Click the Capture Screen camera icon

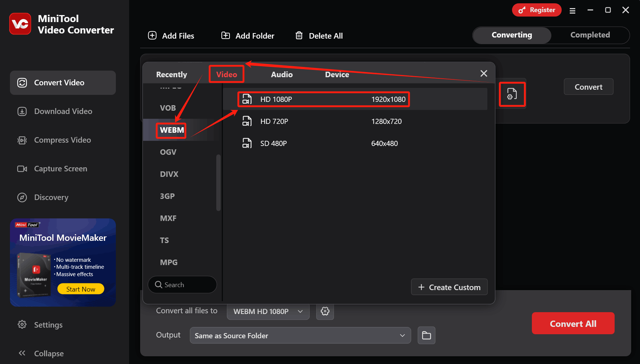point(22,169)
